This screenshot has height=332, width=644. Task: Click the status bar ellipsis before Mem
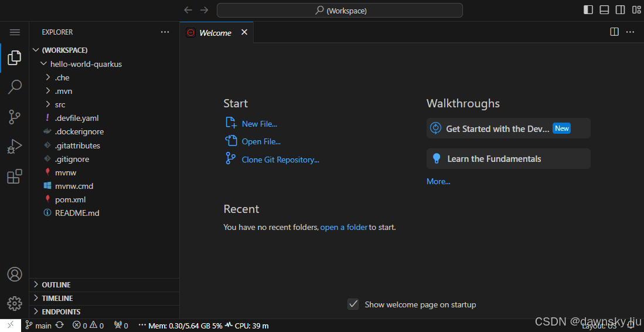pos(142,326)
